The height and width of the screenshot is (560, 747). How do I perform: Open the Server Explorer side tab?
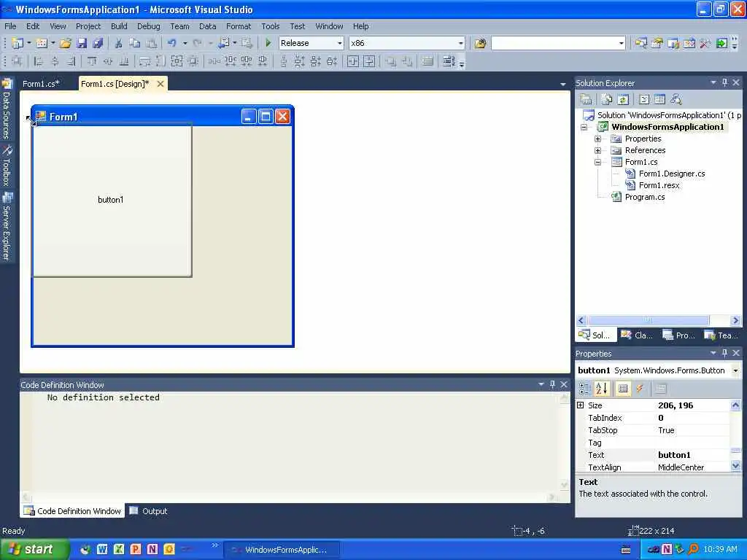click(x=7, y=227)
